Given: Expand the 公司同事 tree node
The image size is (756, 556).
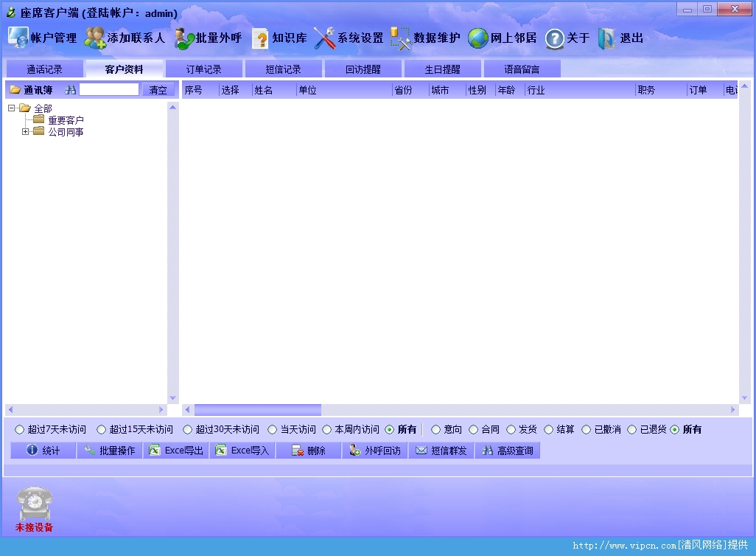Looking at the screenshot, I should pos(25,131).
